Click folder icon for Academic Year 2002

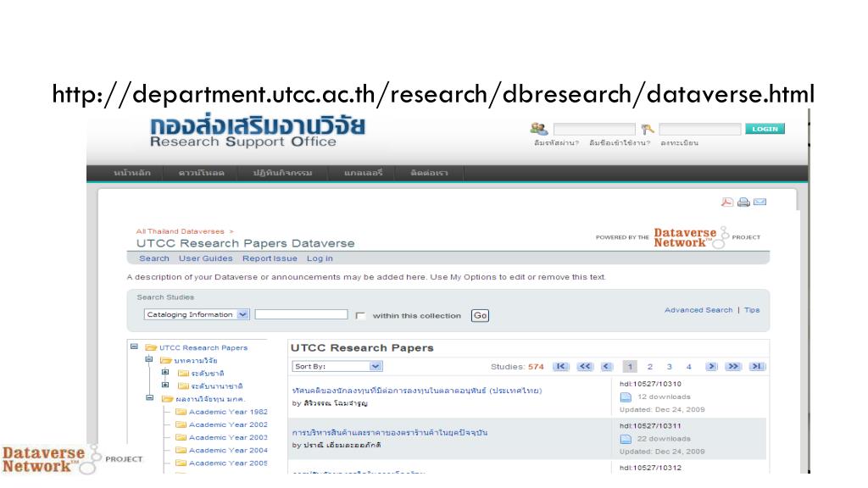click(x=181, y=424)
